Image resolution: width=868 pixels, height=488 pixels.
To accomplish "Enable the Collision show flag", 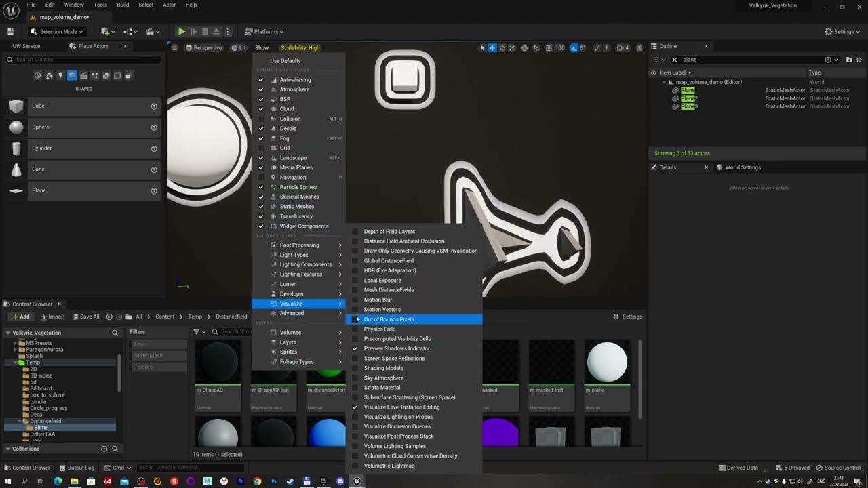I will [x=260, y=119].
